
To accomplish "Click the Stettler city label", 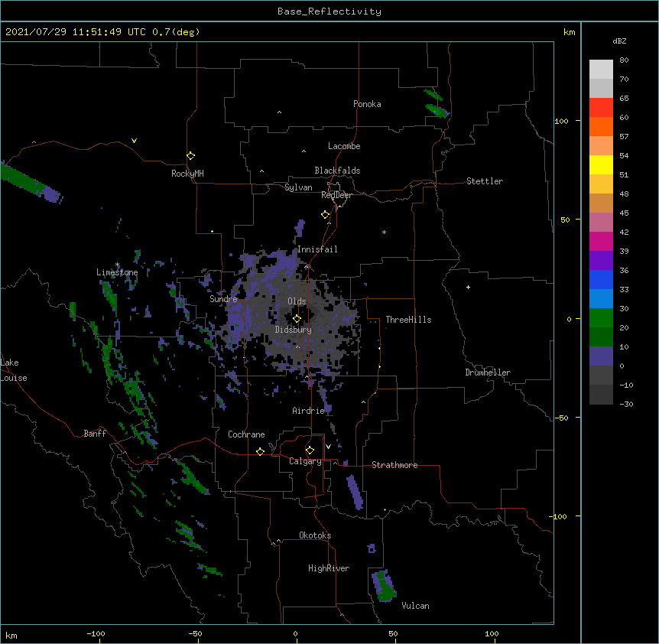I will [485, 181].
